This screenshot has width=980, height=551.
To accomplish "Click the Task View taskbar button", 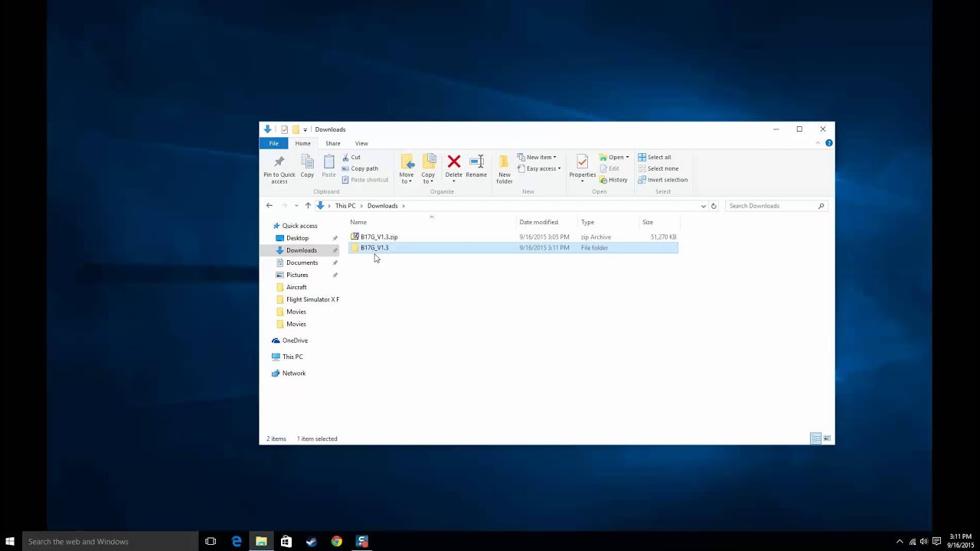I will coord(211,541).
